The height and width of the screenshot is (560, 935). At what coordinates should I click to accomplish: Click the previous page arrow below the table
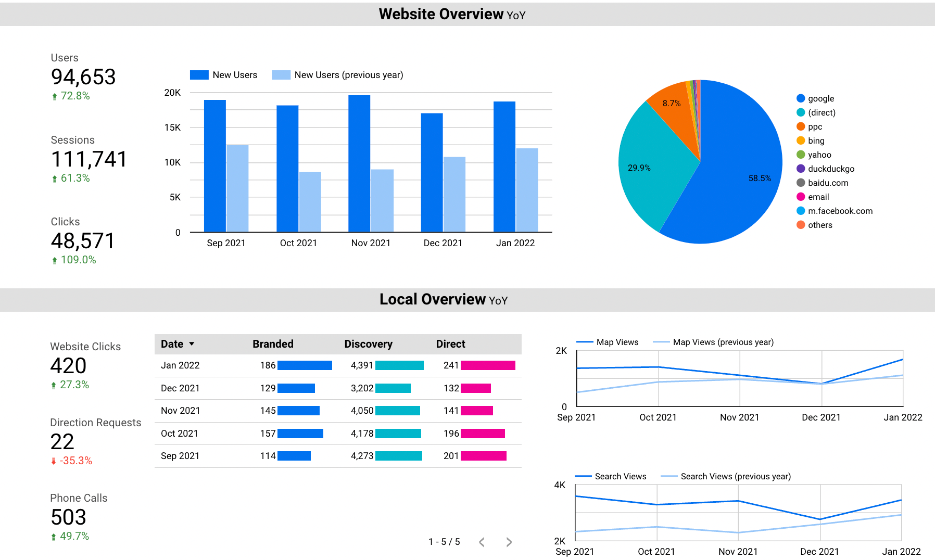[482, 542]
